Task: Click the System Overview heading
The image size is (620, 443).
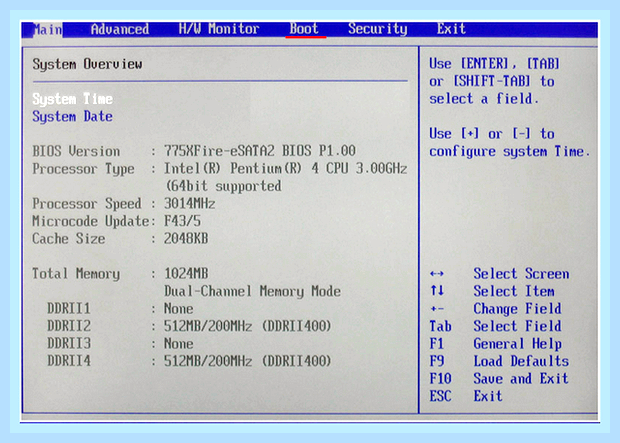Action: [x=87, y=64]
